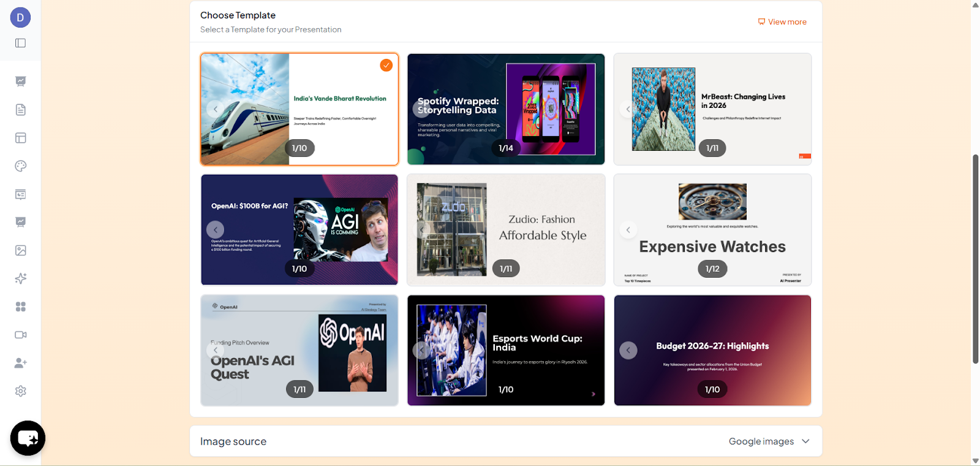
Task: Open the color palette icon in sidebar
Action: (20, 166)
